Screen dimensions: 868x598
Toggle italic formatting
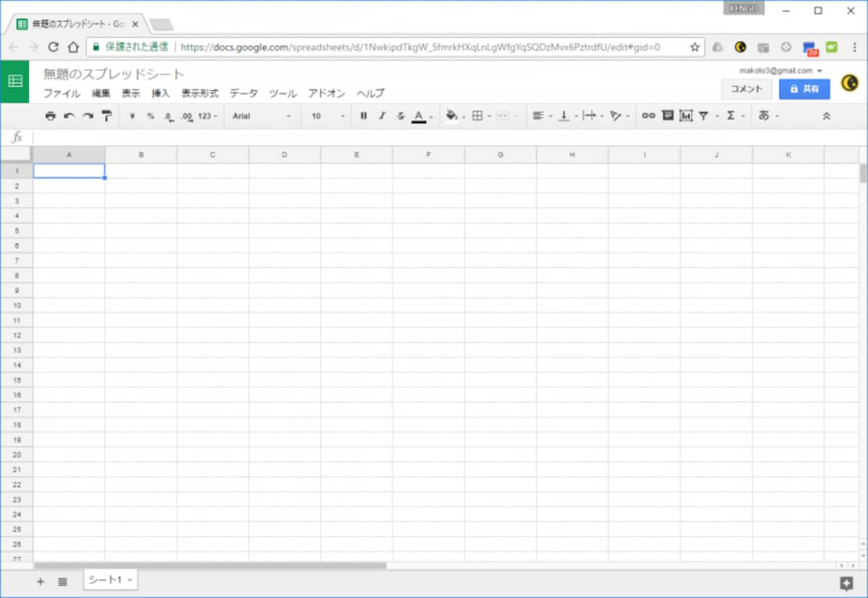click(382, 116)
